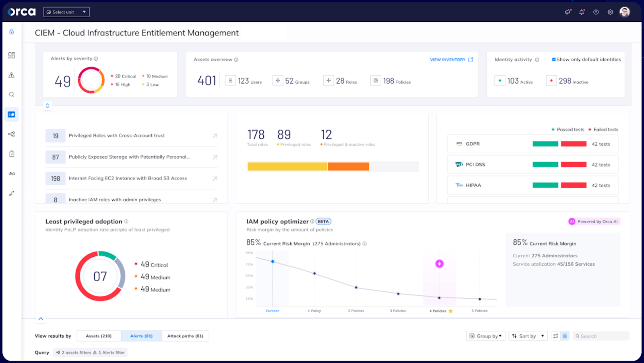
Task: Click the alerts triangle icon in sidebar
Action: point(12,75)
